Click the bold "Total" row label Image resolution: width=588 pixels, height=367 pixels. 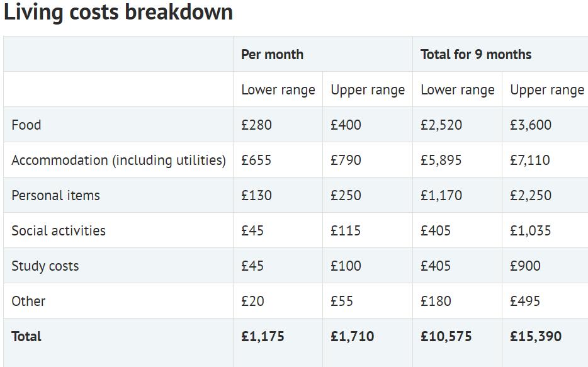click(26, 336)
